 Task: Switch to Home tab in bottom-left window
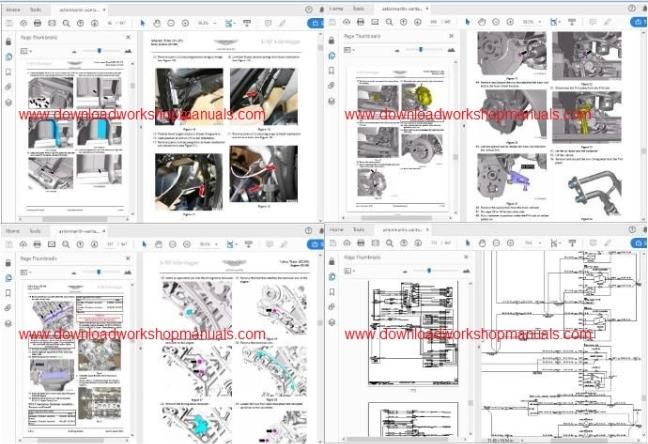point(13,231)
